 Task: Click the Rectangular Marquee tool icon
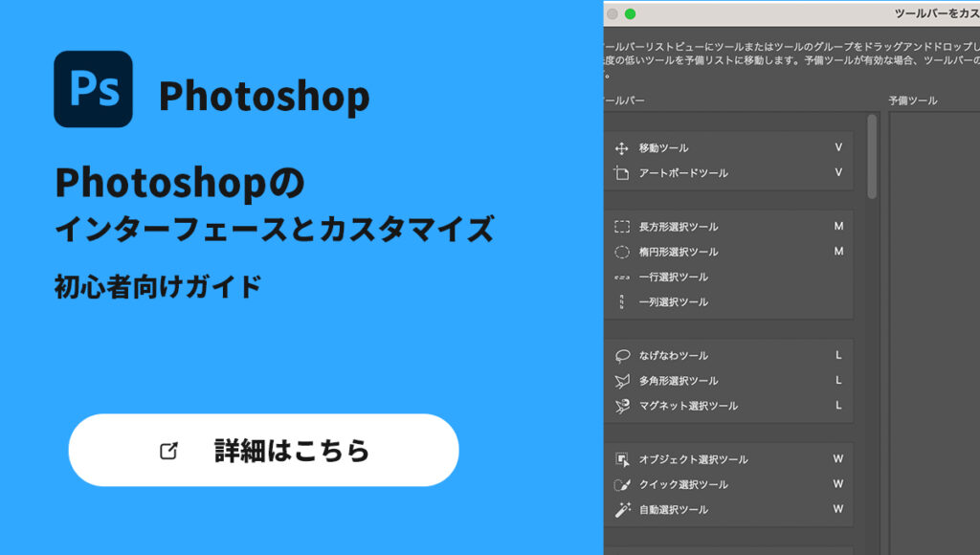[x=621, y=227]
